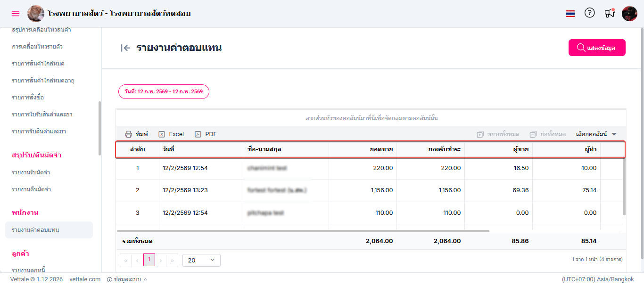Viewport: 644px width, 286px height.
Task: Click the back arrow beside report title
Action: pyautogui.click(x=125, y=48)
